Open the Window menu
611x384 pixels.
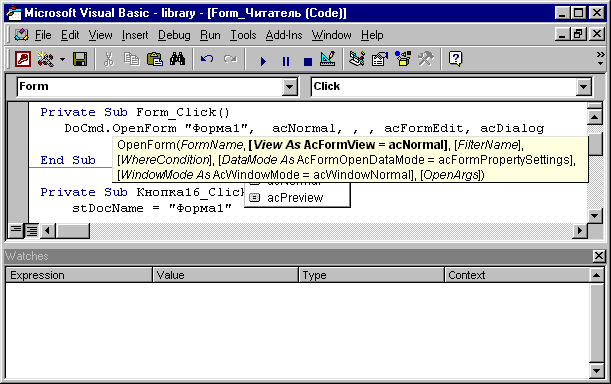click(x=331, y=35)
